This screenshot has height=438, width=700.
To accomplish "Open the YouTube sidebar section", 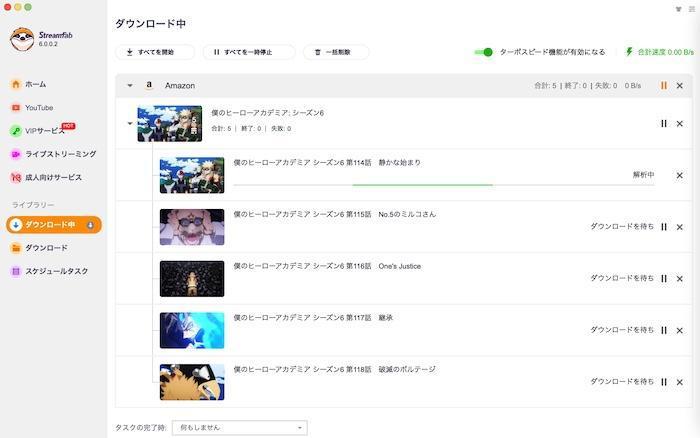I will point(32,108).
